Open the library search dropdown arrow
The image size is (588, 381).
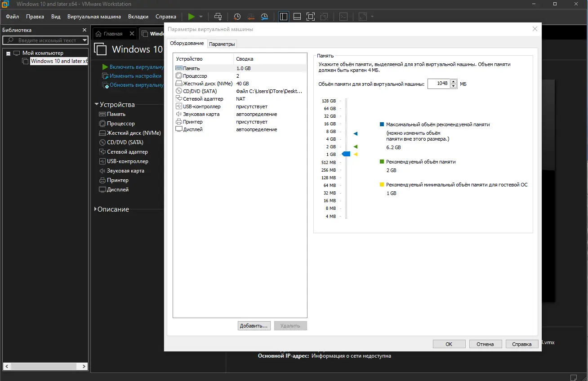click(x=85, y=40)
